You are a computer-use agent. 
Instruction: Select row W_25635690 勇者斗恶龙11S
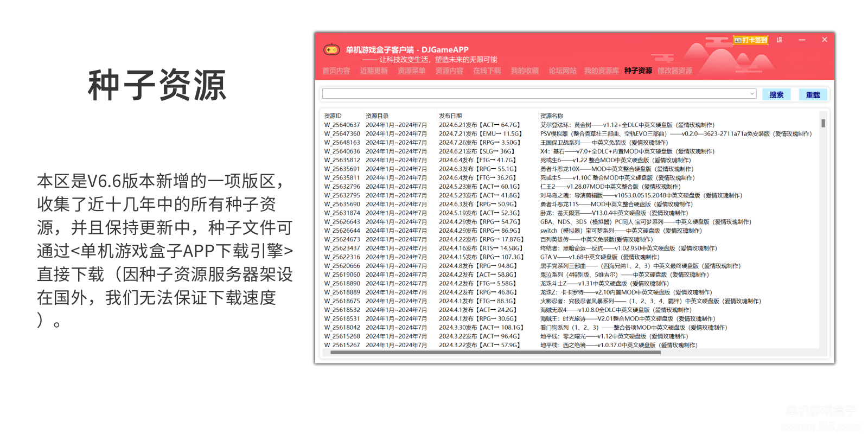571,205
